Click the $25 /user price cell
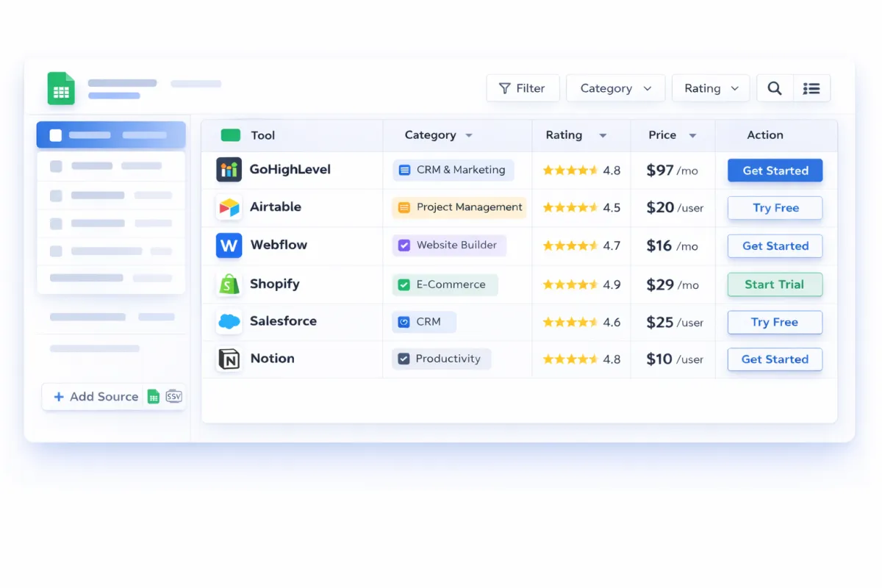Screen dimensions: 882x588 click(675, 322)
